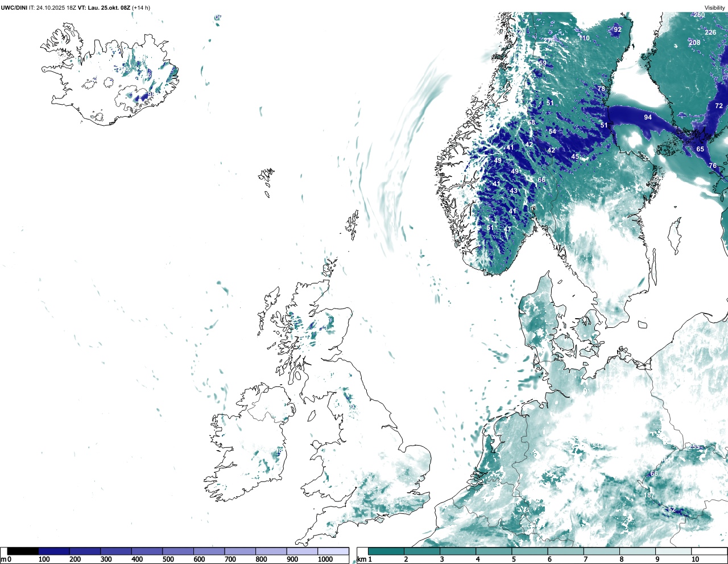The height and width of the screenshot is (564, 728).
Task: Select the swatch right of the 1000 label
Action: (x=333, y=551)
